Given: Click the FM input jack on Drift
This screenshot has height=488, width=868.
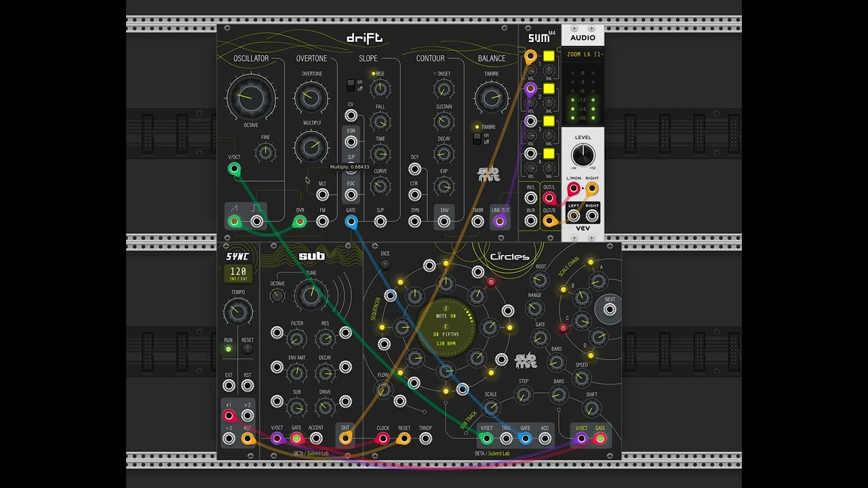Looking at the screenshot, I should point(322,221).
